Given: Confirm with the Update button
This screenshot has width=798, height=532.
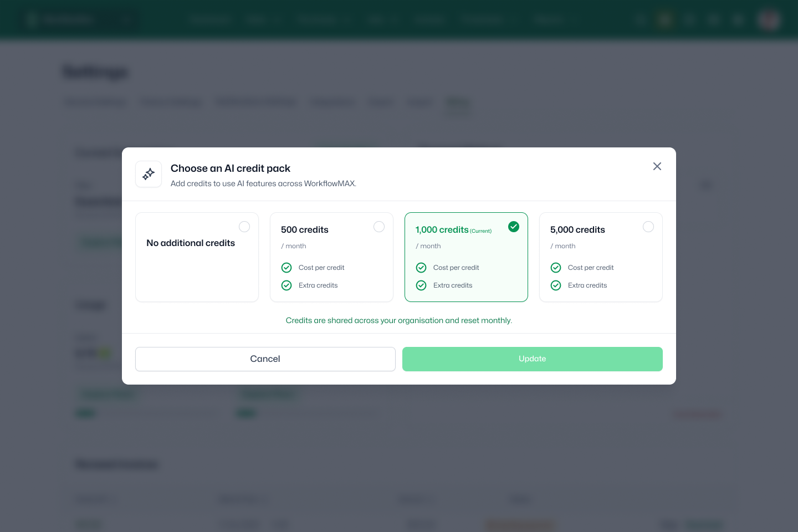Looking at the screenshot, I should coord(533,359).
